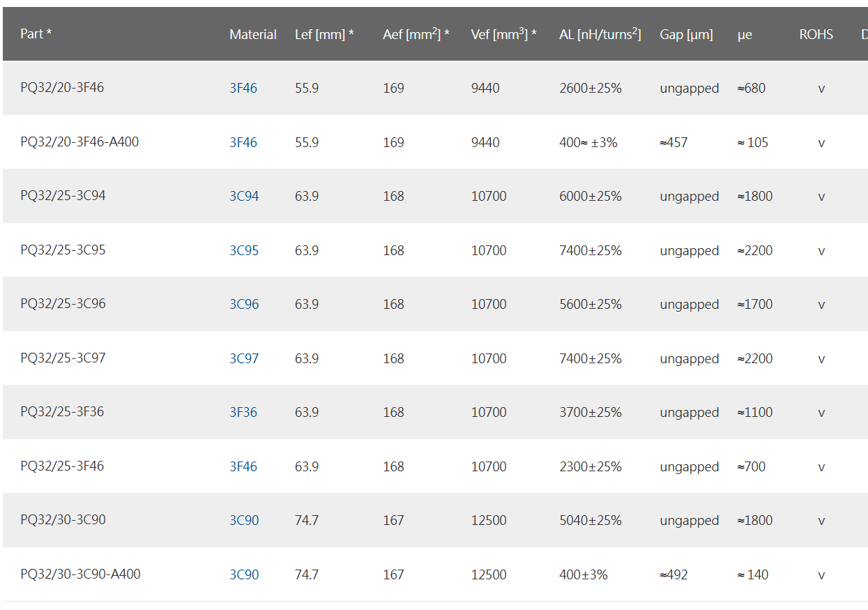
Task: Select part PQ32/20-3F46-A400
Action: click(x=79, y=142)
